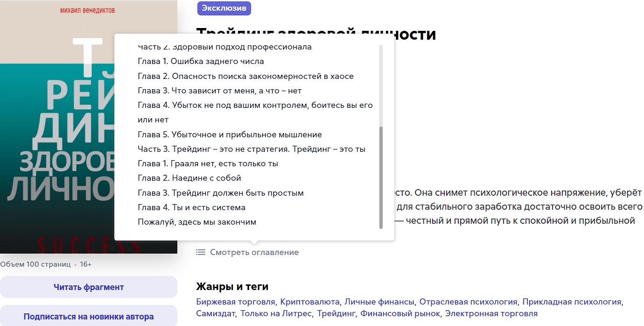The width and height of the screenshot is (644, 326).
Task: Click the table of contents list icon
Action: pos(200,252)
